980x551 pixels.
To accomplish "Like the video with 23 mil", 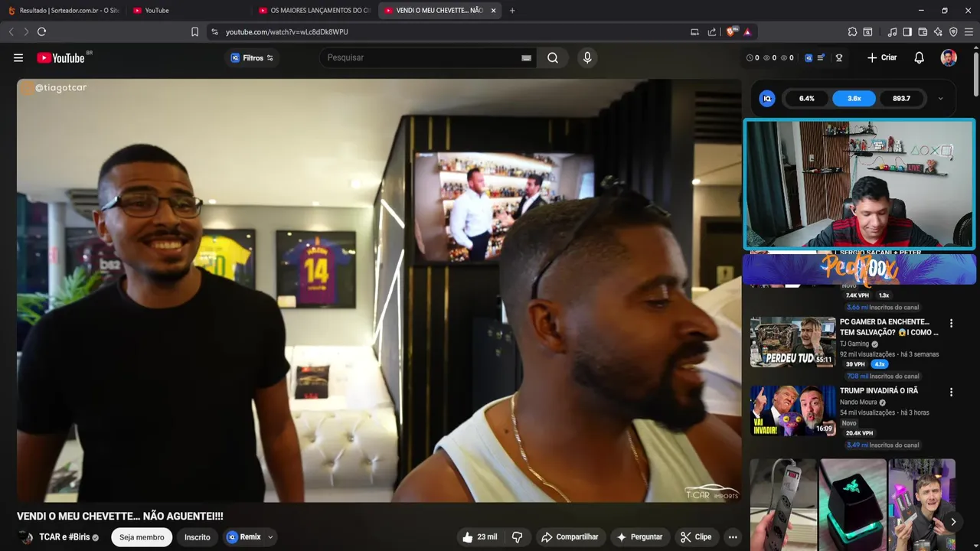I will (479, 537).
